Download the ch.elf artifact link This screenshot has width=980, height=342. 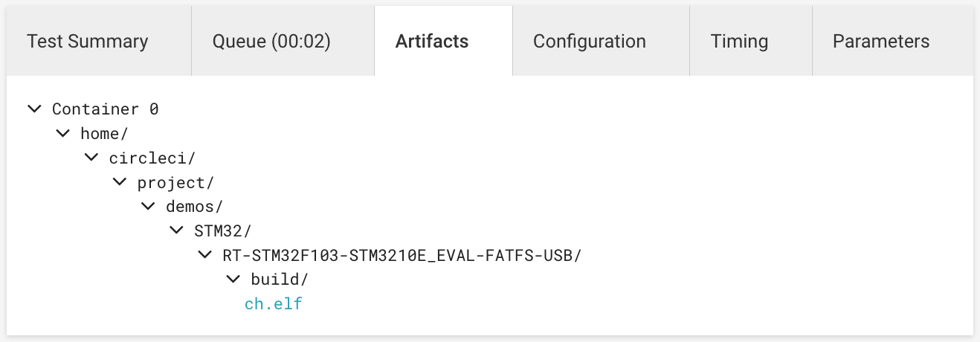click(x=274, y=304)
